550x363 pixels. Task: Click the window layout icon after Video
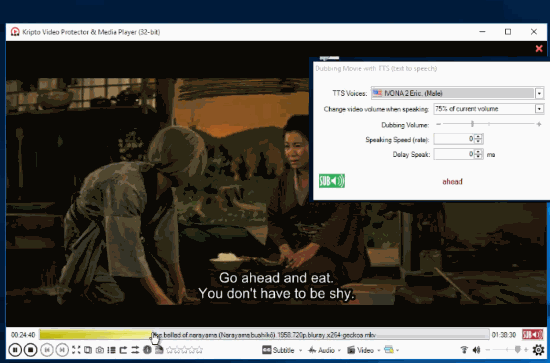point(389,350)
